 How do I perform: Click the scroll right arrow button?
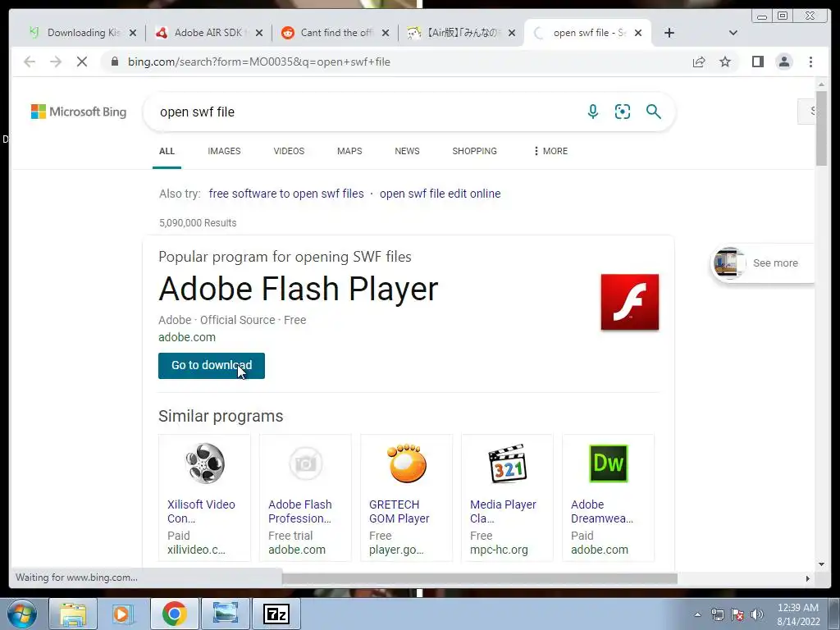point(808,578)
